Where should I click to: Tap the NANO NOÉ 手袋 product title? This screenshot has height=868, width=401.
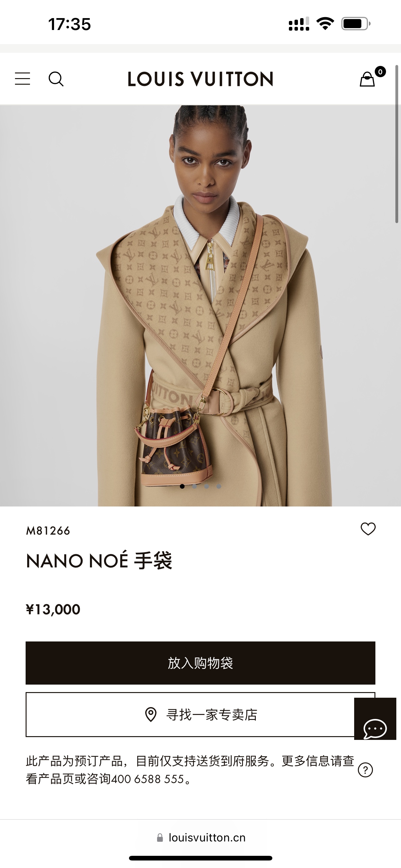pos(99,561)
